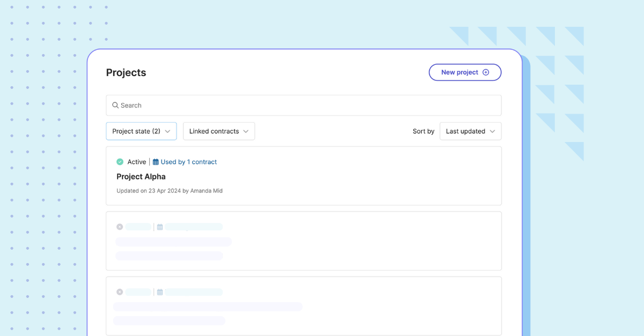Click the Projects page heading

click(126, 73)
